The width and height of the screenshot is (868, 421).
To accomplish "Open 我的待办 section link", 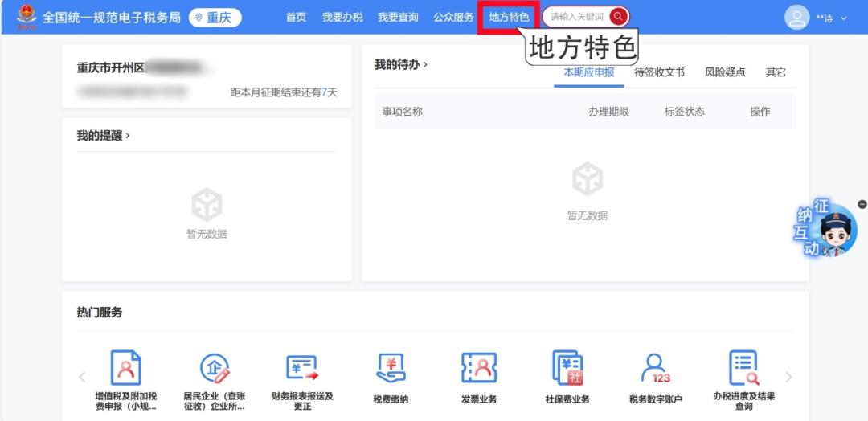I will click(401, 65).
